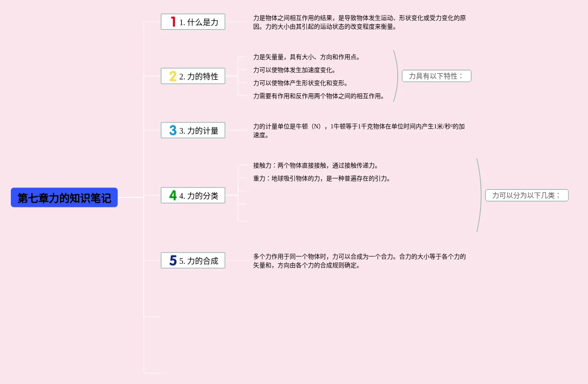Click the red number 1 marker icon
Viewport: 588px width, 384px height.
click(173, 22)
